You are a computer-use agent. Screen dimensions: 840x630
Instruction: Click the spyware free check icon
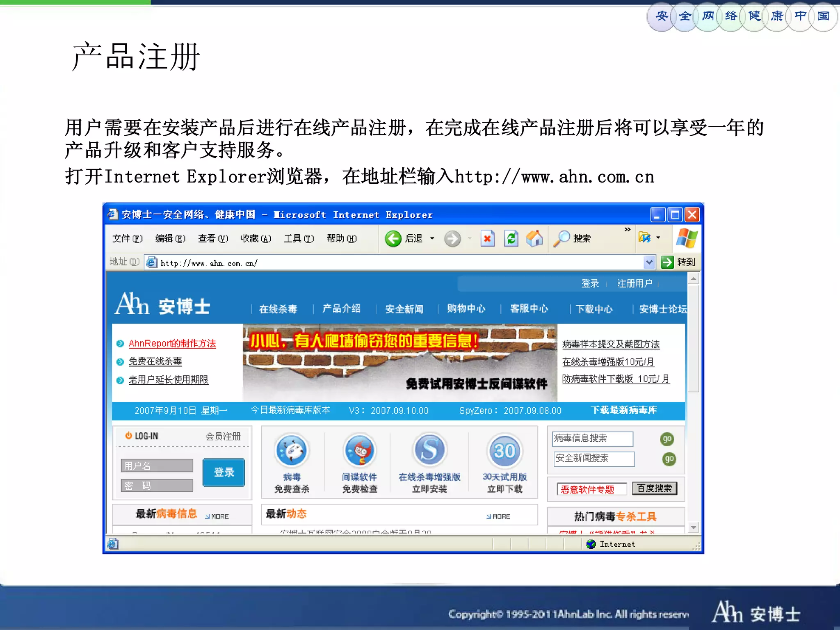(x=359, y=450)
